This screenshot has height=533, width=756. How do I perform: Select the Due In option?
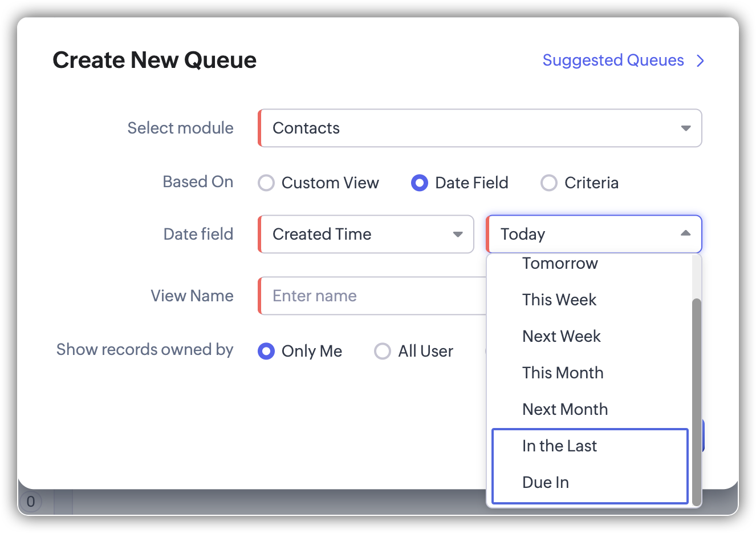[545, 483]
